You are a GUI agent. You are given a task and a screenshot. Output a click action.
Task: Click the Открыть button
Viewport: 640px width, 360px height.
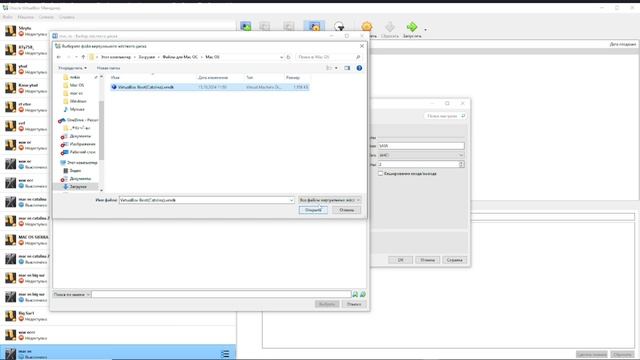coord(313,210)
